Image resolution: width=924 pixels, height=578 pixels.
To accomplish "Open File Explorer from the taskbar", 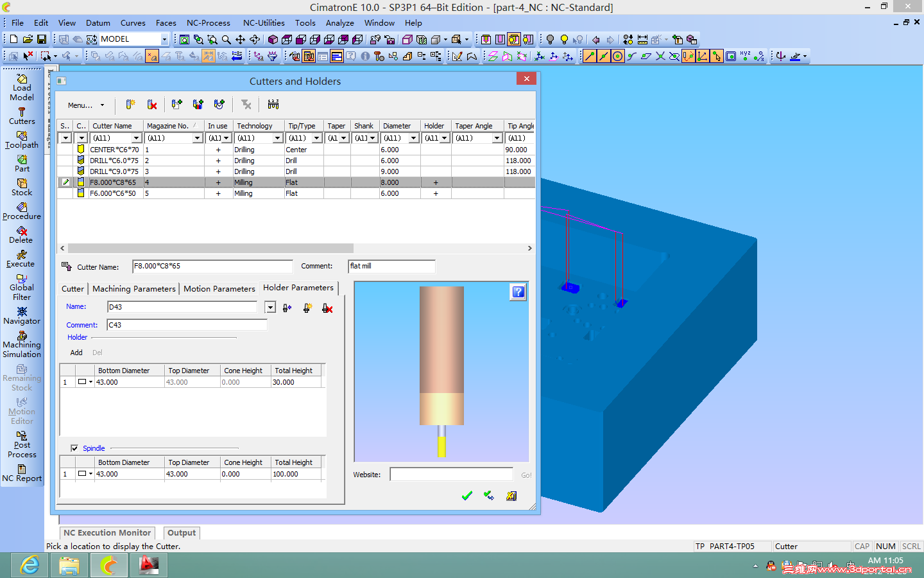I will [69, 565].
